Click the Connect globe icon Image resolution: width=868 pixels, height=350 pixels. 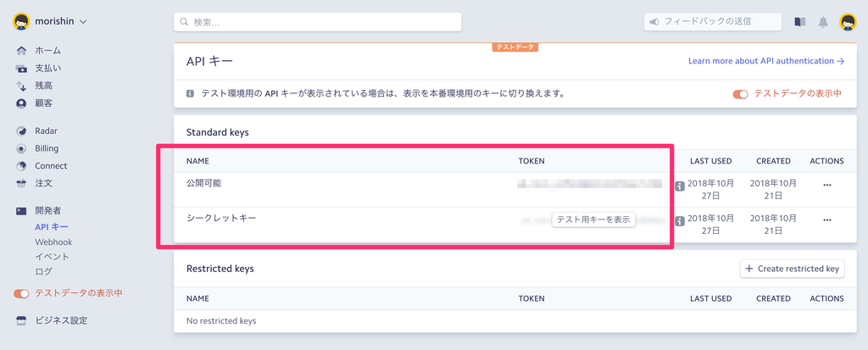click(x=21, y=165)
